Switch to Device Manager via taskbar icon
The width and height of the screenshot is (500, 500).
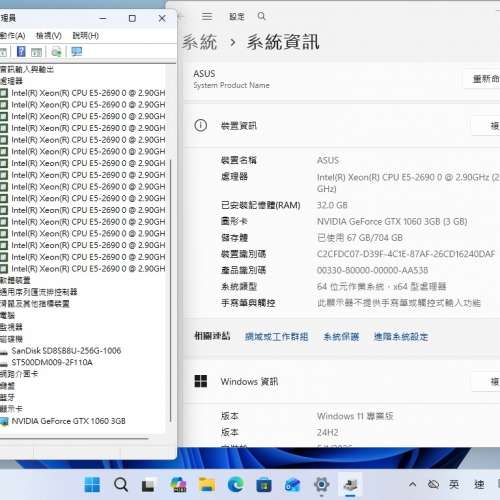[x=350, y=484]
